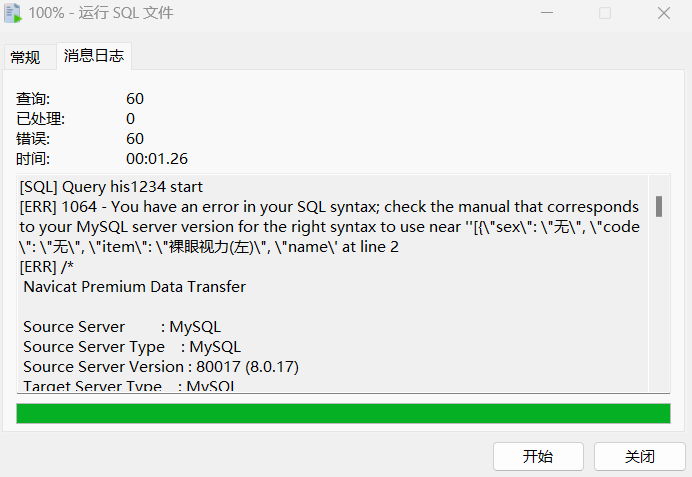692x477 pixels.
Task: Switch to the 常规 tab
Action: pos(26,57)
